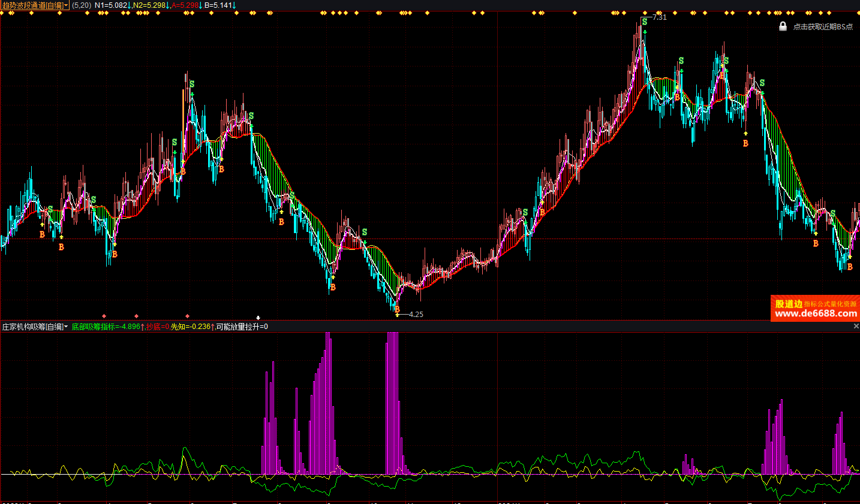
Task: Select the B=5.141 indicator value
Action: tap(219, 5)
